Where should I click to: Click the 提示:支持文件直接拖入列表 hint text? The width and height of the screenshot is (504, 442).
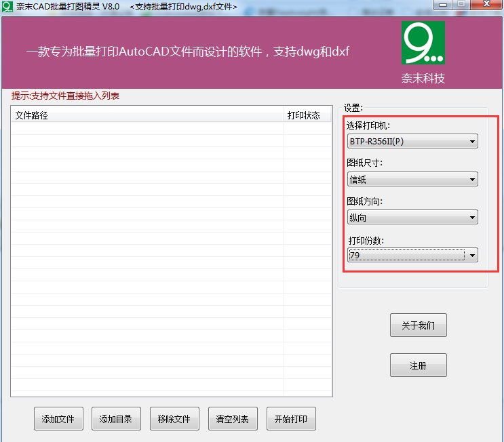tap(65, 96)
